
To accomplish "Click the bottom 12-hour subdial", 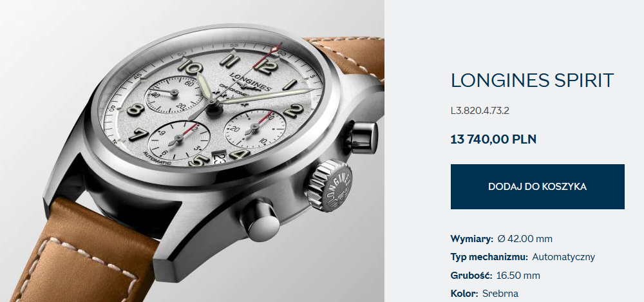I will (178, 139).
